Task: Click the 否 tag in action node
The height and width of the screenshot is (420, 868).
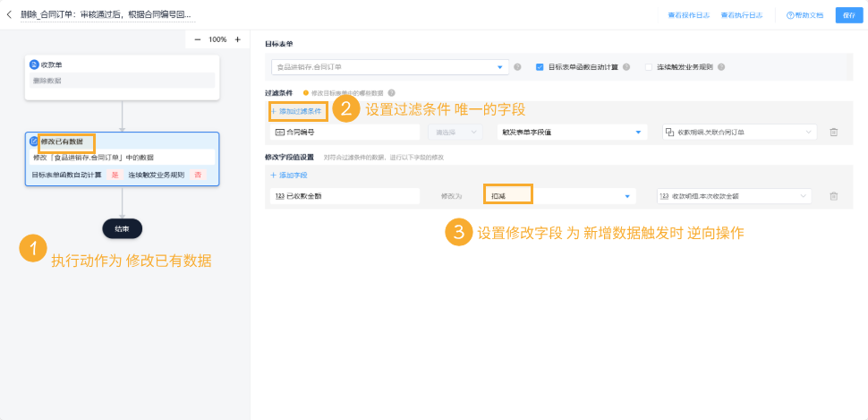Action: point(198,176)
